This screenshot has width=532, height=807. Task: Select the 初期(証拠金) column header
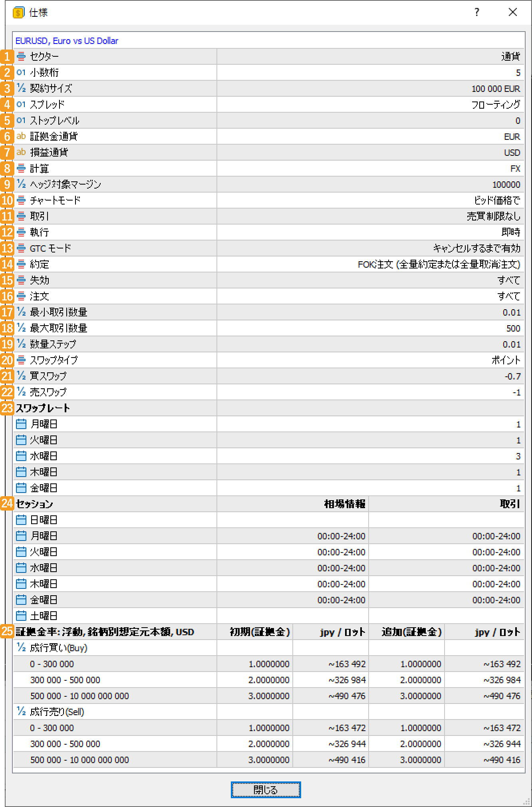260,632
